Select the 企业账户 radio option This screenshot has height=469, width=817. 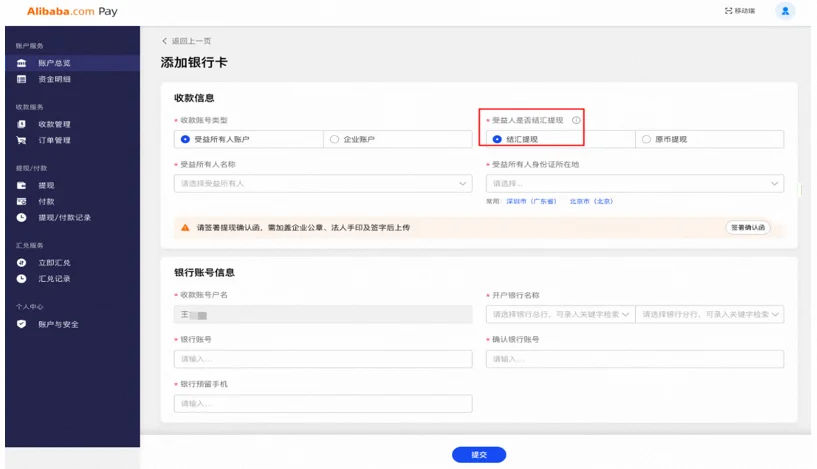coord(334,140)
